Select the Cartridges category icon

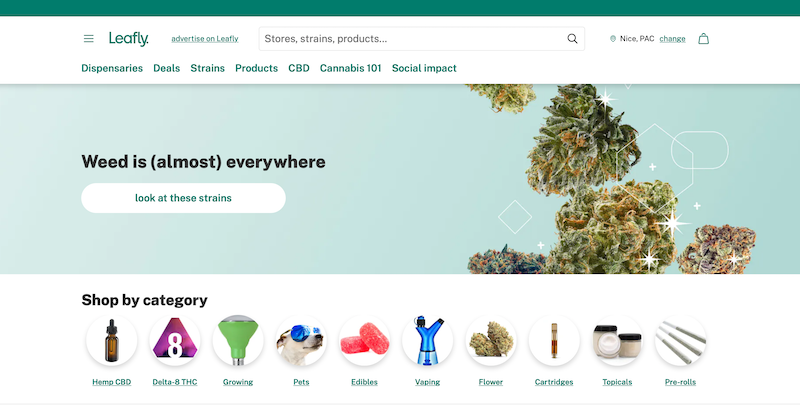click(554, 340)
